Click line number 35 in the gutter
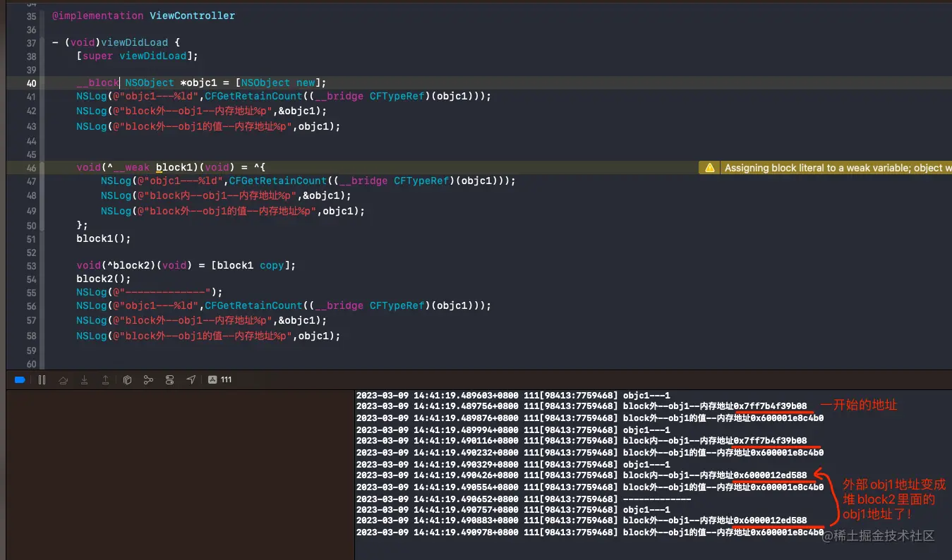This screenshot has height=560, width=952. coord(30,16)
